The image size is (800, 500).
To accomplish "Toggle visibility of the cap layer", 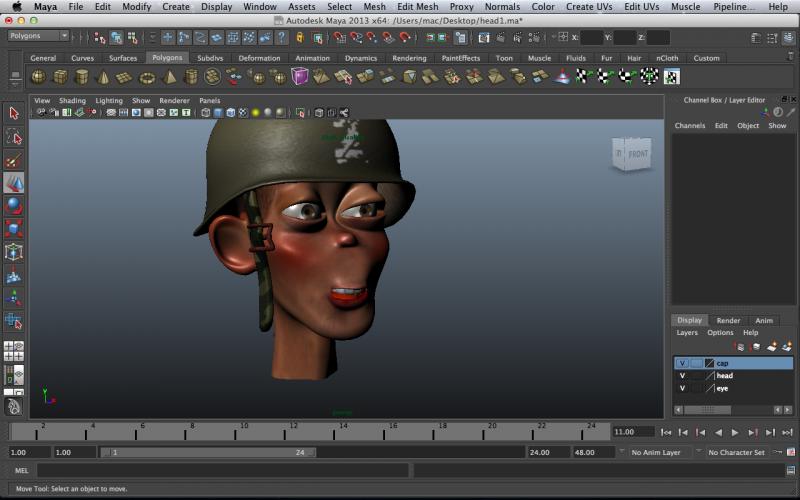I will pos(682,363).
